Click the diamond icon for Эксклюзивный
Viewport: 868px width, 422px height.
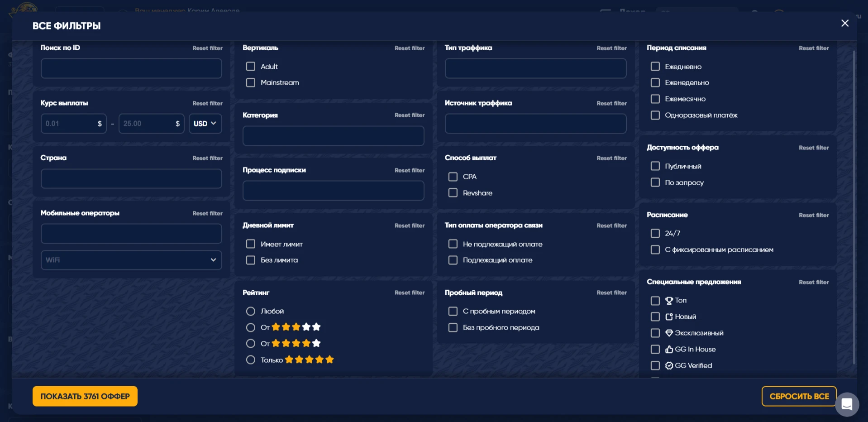[x=669, y=333]
